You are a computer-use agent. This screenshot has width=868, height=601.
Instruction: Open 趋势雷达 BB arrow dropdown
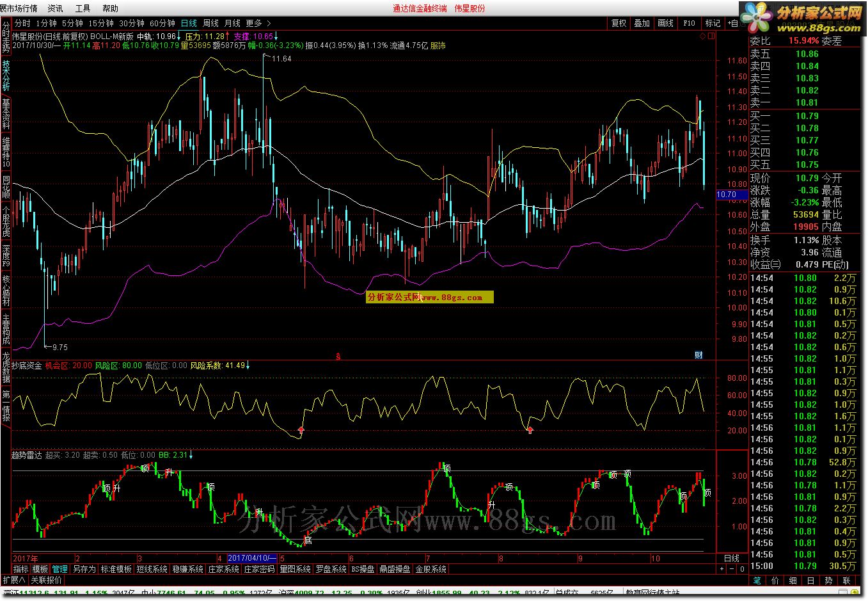coord(191,455)
